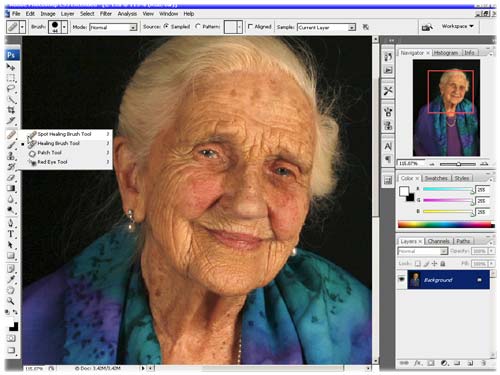The image size is (500, 375).
Task: Click the foreground color swatch in Color panel
Action: coord(404,191)
